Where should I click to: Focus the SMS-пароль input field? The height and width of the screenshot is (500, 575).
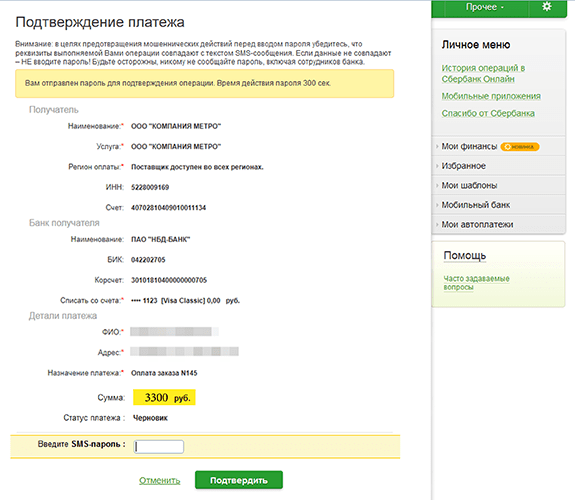(158, 446)
